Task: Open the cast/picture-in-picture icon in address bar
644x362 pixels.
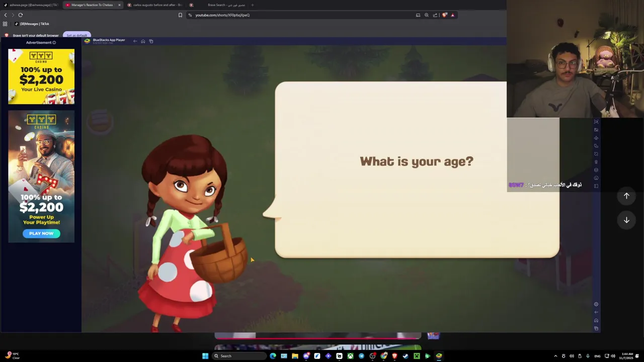Action: point(418,15)
